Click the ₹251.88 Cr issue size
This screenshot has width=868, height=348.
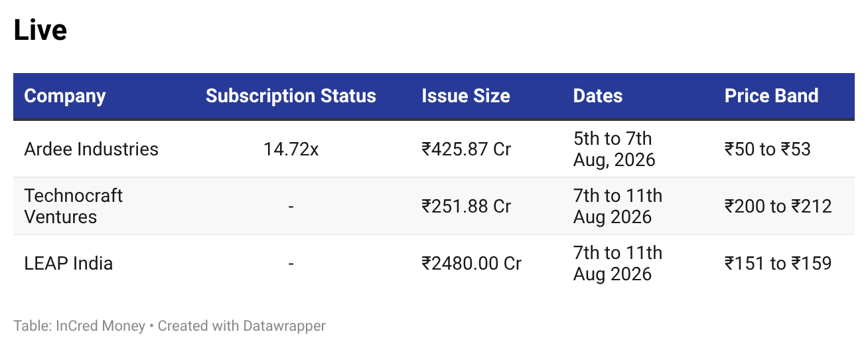[467, 206]
